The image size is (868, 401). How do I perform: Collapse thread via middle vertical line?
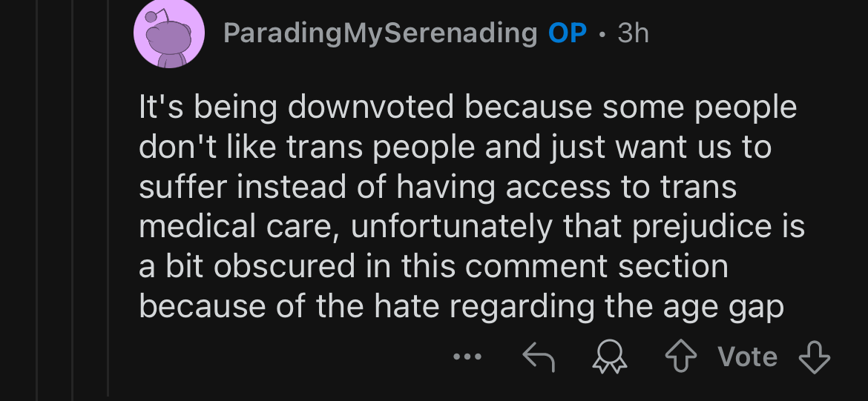coord(73,200)
